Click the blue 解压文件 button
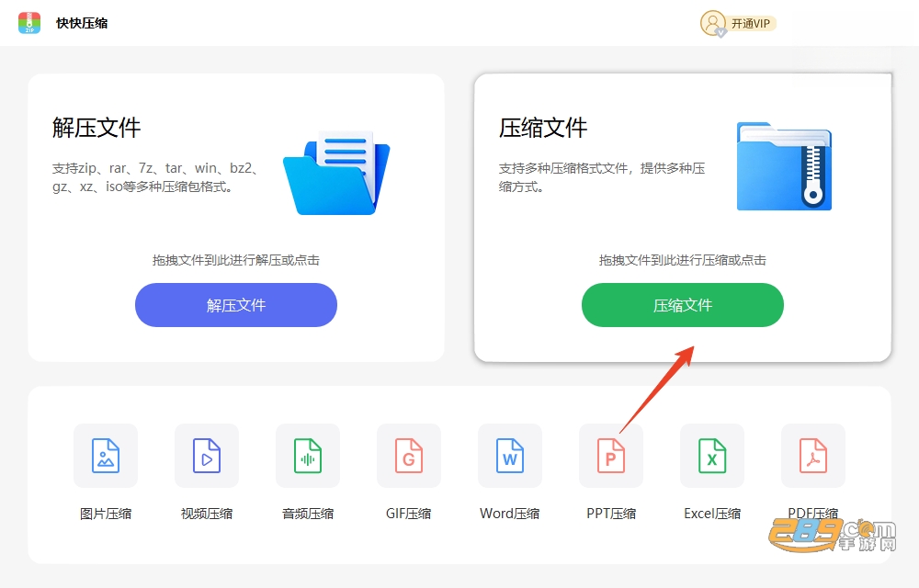Viewport: 919px width, 588px height. click(236, 305)
